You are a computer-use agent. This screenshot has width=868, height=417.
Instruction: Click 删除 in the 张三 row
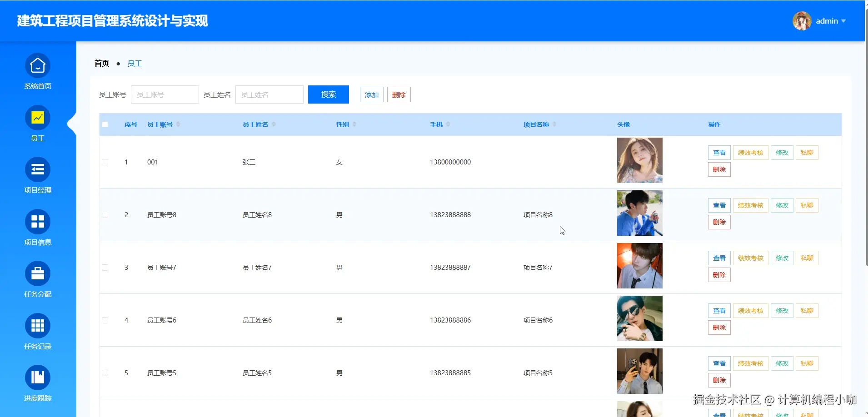(x=719, y=169)
